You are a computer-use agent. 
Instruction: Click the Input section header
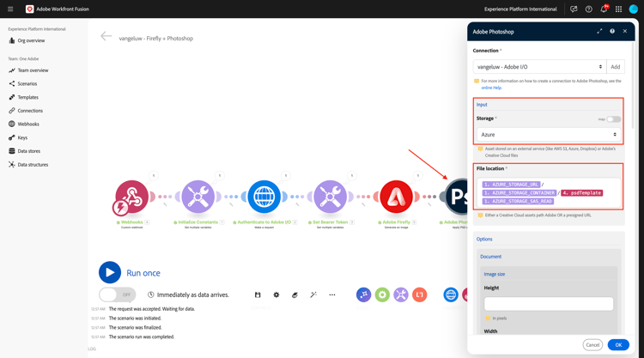click(482, 105)
